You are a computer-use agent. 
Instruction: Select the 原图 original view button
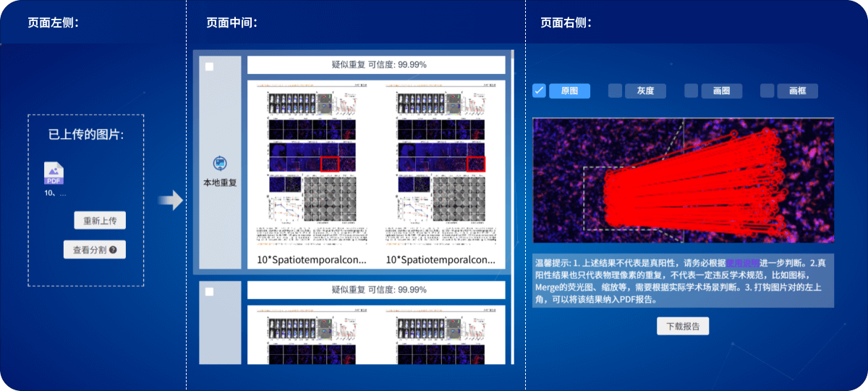click(x=569, y=91)
